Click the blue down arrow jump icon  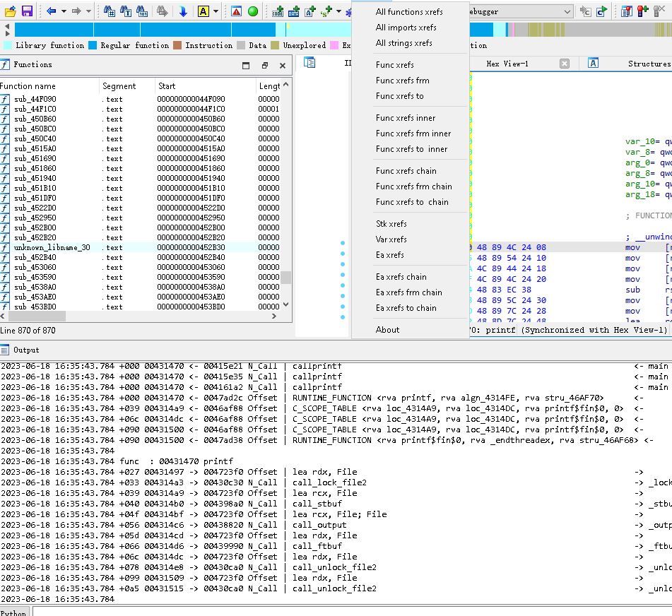[183, 11]
